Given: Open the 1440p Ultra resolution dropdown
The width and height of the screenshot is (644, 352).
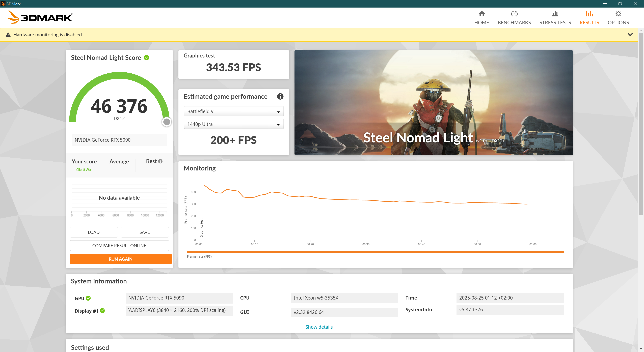Looking at the screenshot, I should pyautogui.click(x=233, y=124).
